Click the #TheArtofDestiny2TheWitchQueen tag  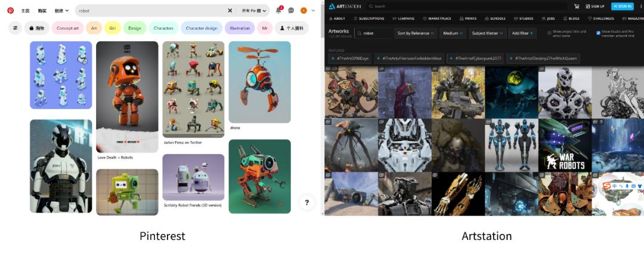pos(543,59)
